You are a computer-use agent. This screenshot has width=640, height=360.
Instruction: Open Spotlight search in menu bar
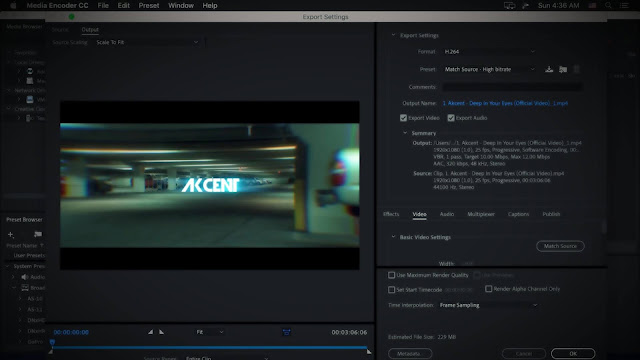click(608, 5)
